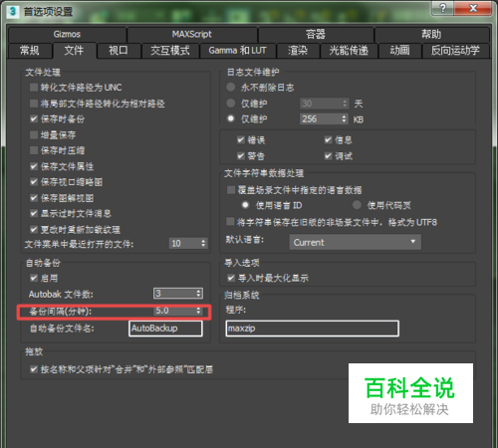
Task: Click the maxzip archive program field
Action: pyautogui.click(x=313, y=329)
